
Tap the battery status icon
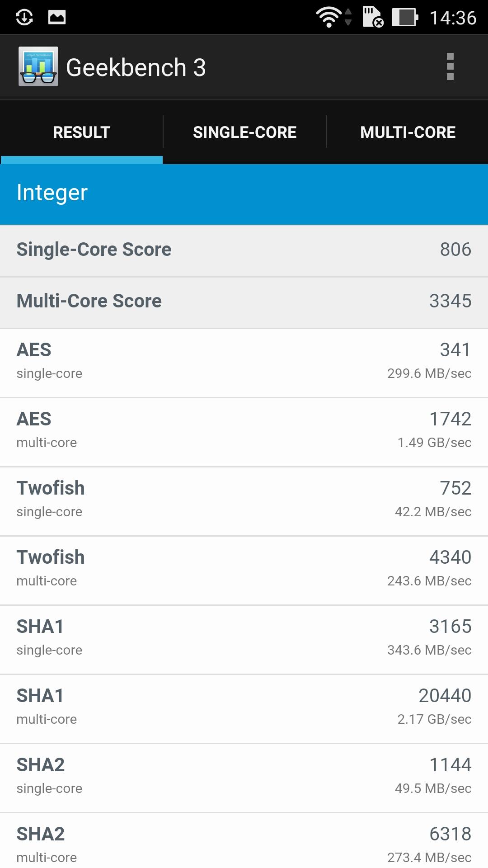(x=404, y=18)
